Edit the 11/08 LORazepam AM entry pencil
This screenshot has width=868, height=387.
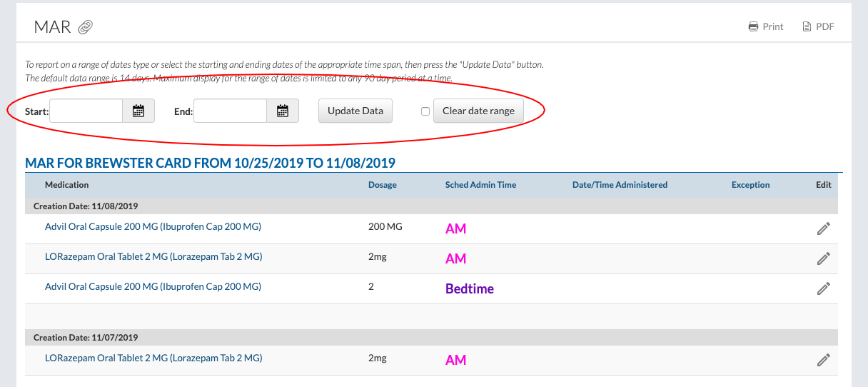pyautogui.click(x=823, y=258)
